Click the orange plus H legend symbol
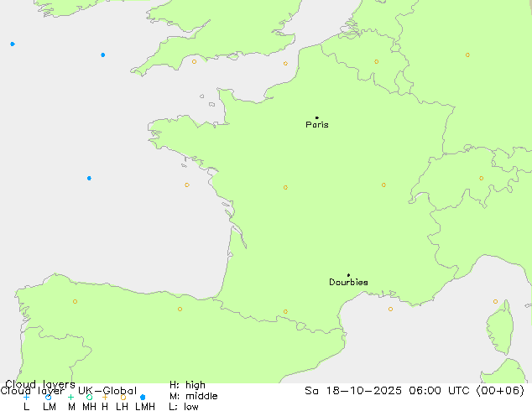Screen dimensions: 532x411 pos(105,397)
